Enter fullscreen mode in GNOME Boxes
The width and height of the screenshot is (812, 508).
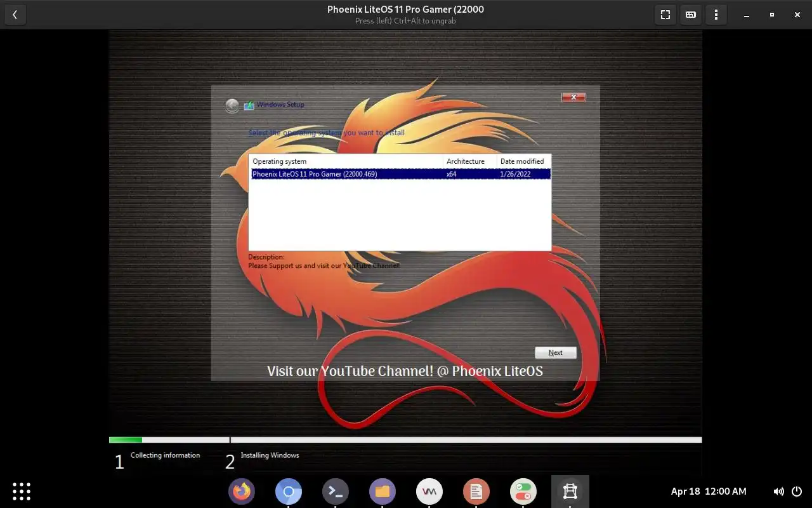tap(665, 15)
